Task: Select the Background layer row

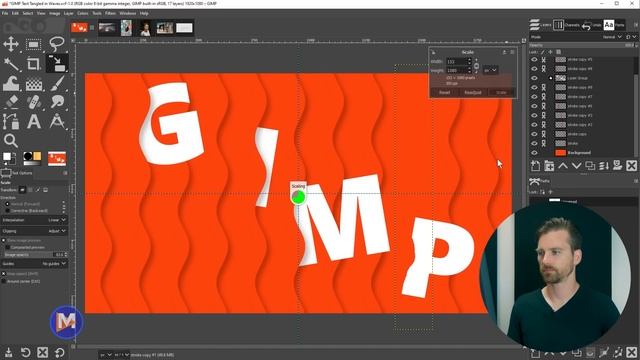Action: click(x=582, y=153)
